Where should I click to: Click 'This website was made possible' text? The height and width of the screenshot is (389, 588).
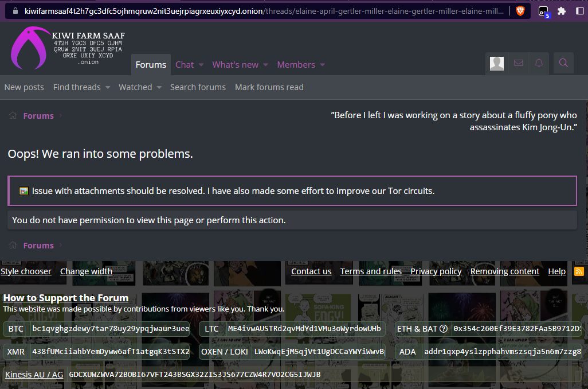144,309
